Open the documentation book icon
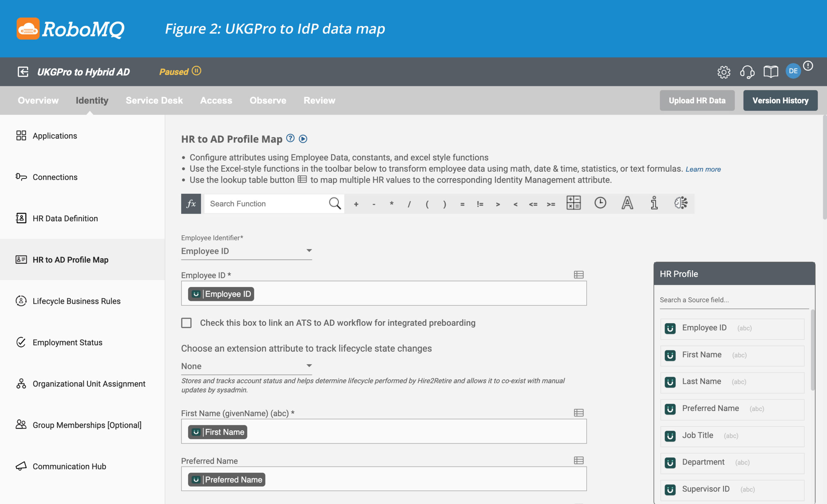Image resolution: width=827 pixels, height=504 pixels. (x=770, y=72)
